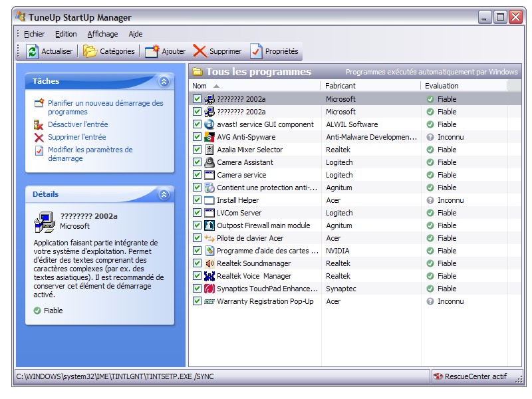This screenshot has width=532, height=399.
Task: Collapse the Tâches panel chevron
Action: (164, 81)
